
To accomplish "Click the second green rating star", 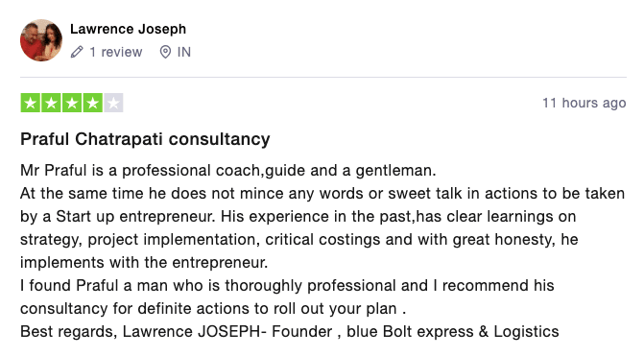I will [51, 103].
